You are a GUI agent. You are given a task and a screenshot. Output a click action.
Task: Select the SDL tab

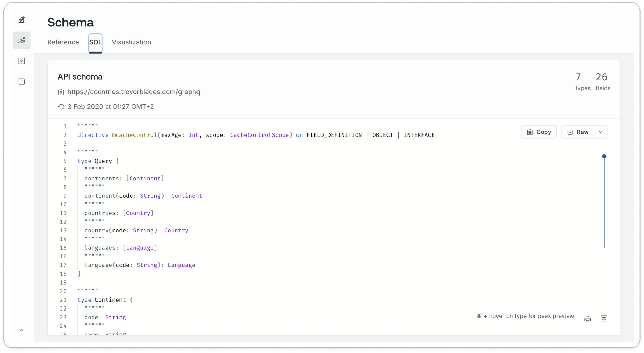(95, 42)
